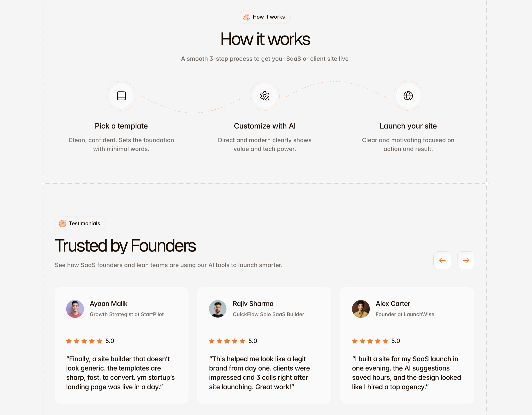
Task: Click the 'Customize with AI' step heading
Action: 265,126
